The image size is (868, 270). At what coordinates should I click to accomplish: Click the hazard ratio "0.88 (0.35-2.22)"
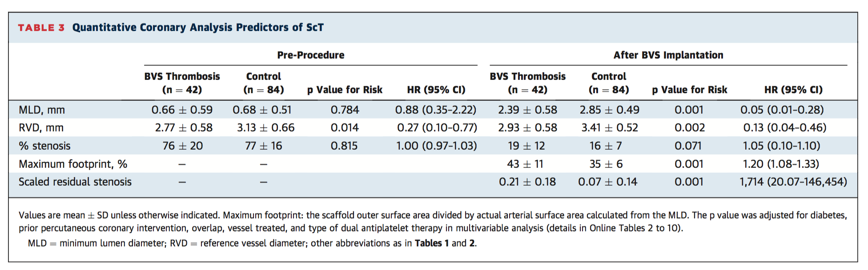[x=435, y=110]
